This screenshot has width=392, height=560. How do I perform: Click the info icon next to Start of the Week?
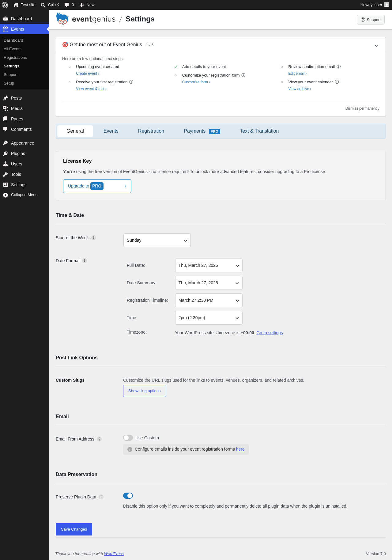[x=94, y=238]
